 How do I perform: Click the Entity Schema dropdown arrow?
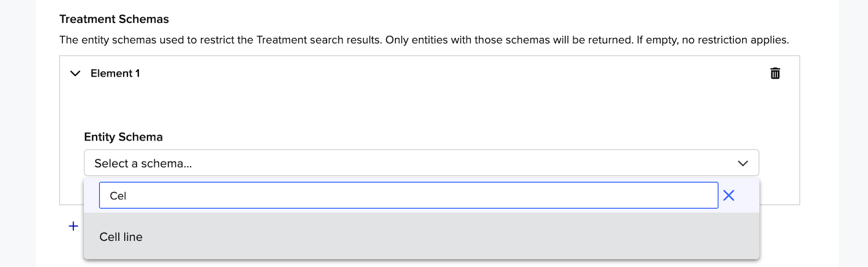click(743, 163)
